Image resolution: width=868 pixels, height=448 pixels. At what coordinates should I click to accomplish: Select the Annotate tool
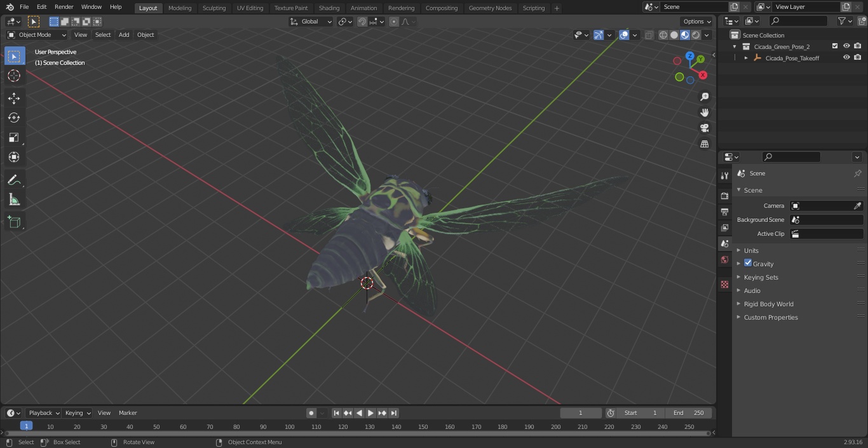tap(14, 180)
